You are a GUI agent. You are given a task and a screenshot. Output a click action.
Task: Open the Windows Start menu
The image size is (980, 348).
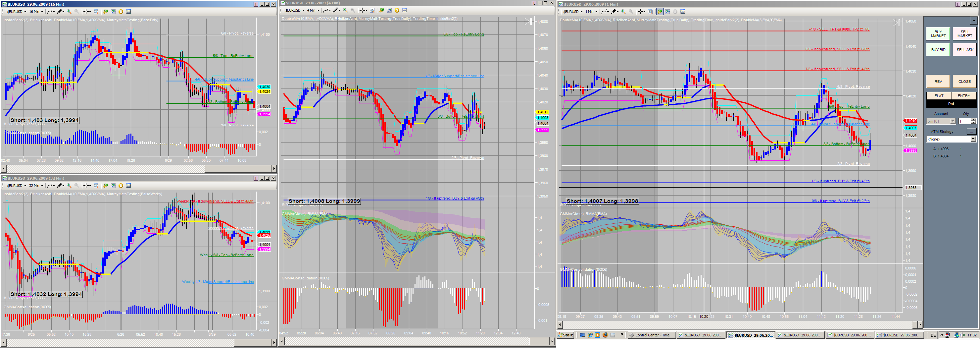coord(566,335)
